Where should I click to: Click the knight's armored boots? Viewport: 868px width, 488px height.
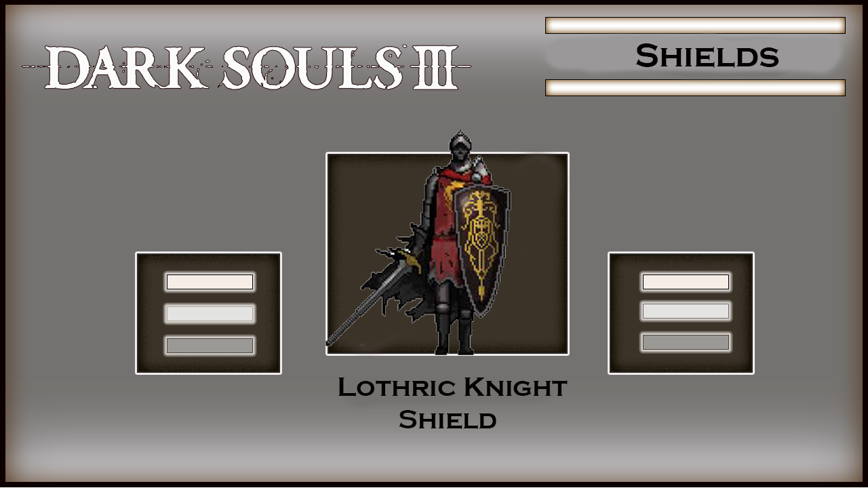point(454,332)
